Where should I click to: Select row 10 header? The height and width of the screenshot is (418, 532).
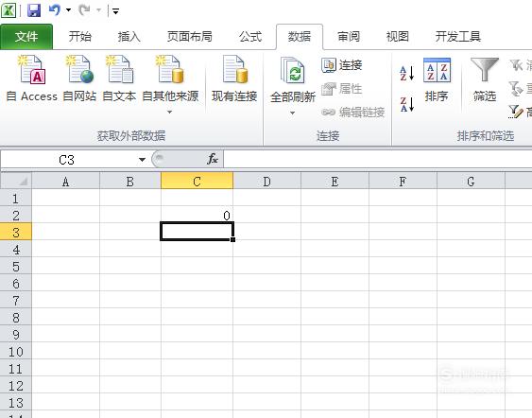click(x=16, y=351)
